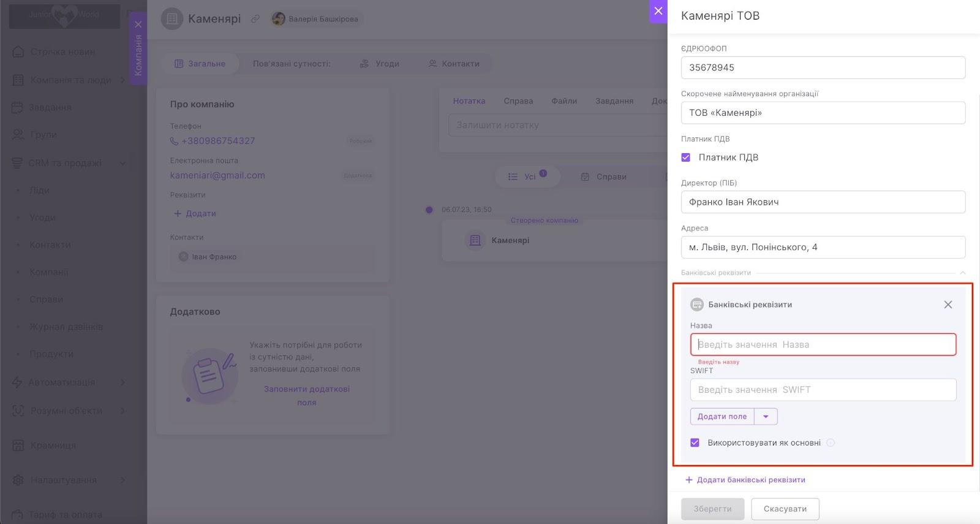
Task: Click the Налаштування gear icon
Action: pos(18,480)
